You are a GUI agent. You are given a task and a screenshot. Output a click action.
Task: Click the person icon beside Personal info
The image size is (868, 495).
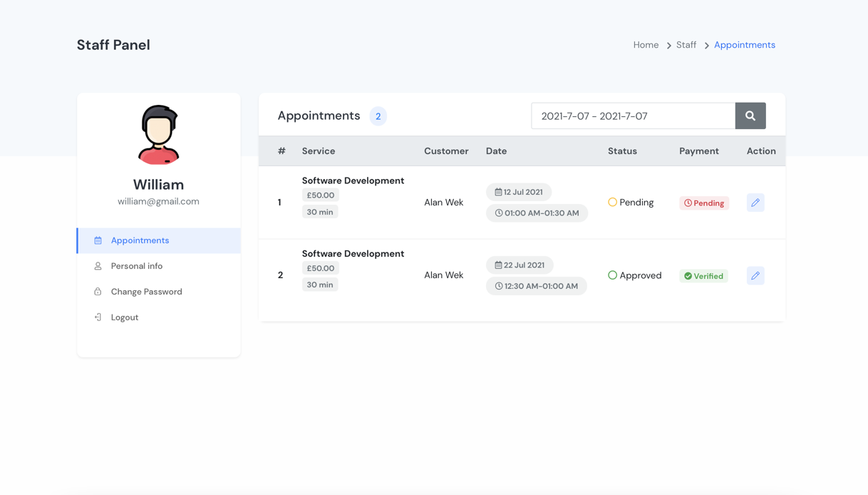98,266
